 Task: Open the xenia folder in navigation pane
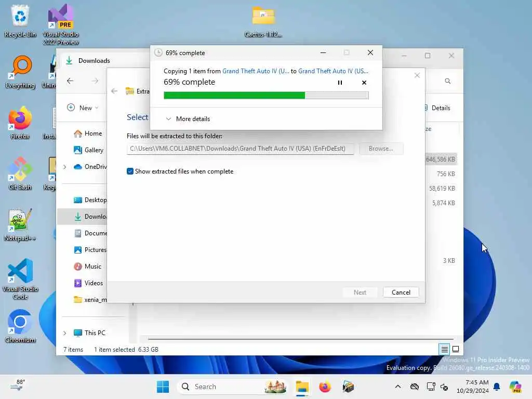pos(90,300)
